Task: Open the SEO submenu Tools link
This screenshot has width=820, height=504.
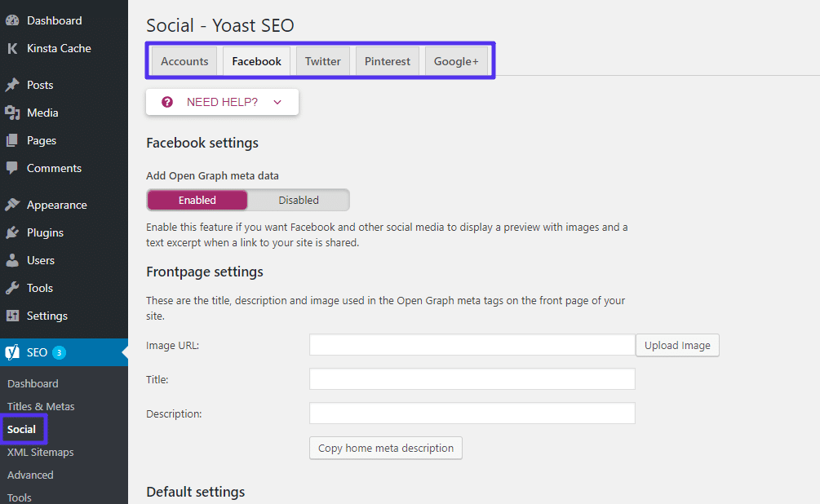Action: pyautogui.click(x=20, y=497)
